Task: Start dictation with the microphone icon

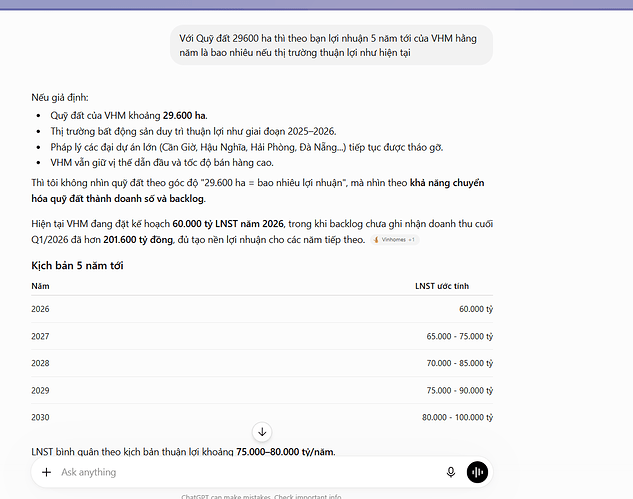Action: point(451,472)
